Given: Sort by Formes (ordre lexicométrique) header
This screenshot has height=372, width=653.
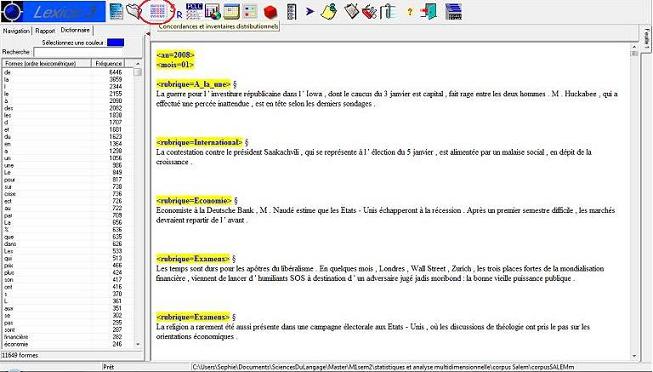Looking at the screenshot, I should [x=47, y=63].
